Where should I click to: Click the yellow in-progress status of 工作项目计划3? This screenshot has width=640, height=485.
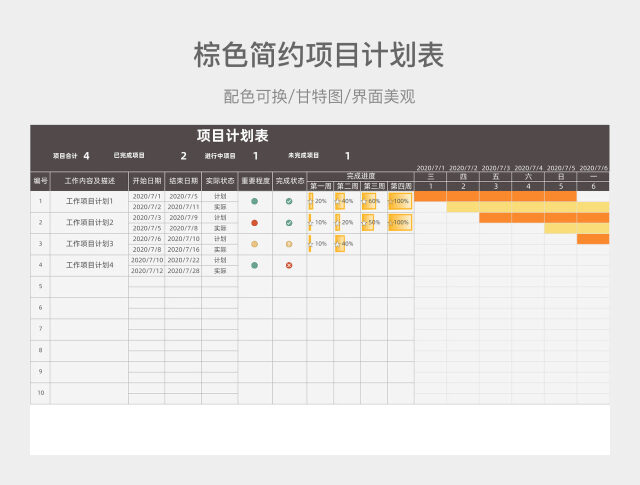coord(289,244)
